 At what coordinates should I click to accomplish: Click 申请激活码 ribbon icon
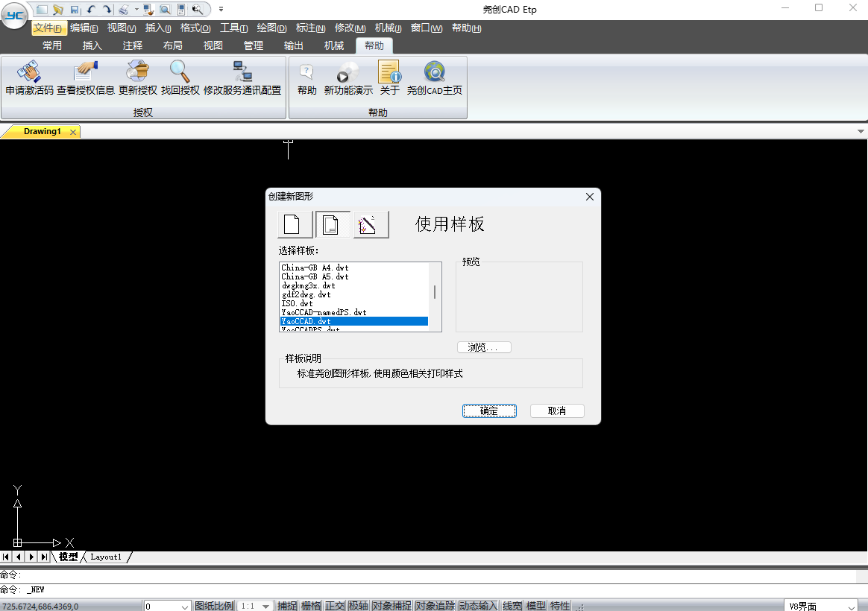(x=29, y=78)
